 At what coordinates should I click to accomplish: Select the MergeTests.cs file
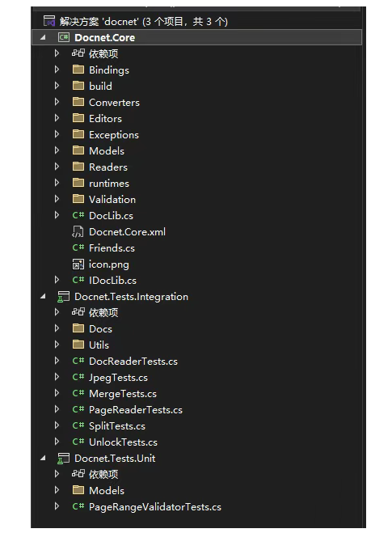click(123, 394)
